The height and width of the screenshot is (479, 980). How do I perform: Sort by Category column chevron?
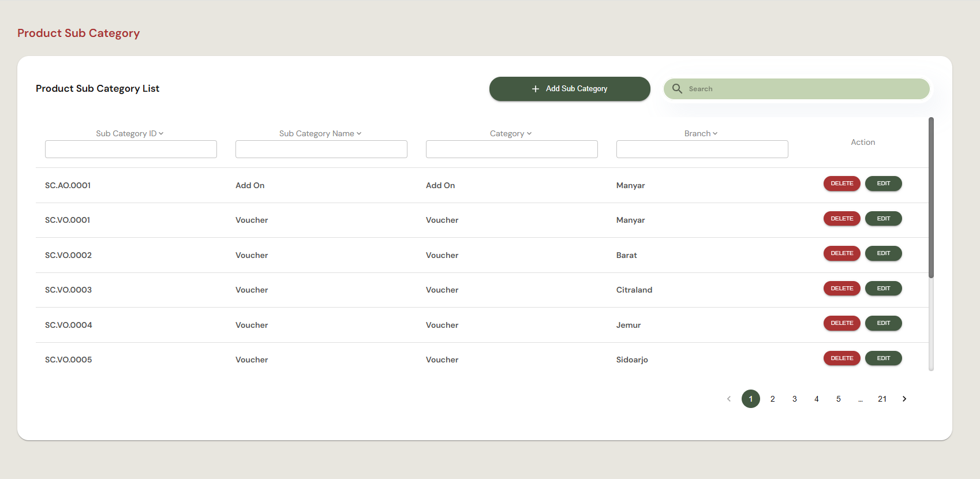tap(529, 133)
